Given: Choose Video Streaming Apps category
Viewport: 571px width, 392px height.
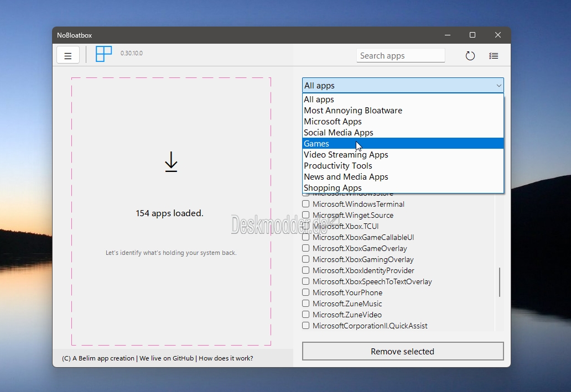Looking at the screenshot, I should pos(403,155).
